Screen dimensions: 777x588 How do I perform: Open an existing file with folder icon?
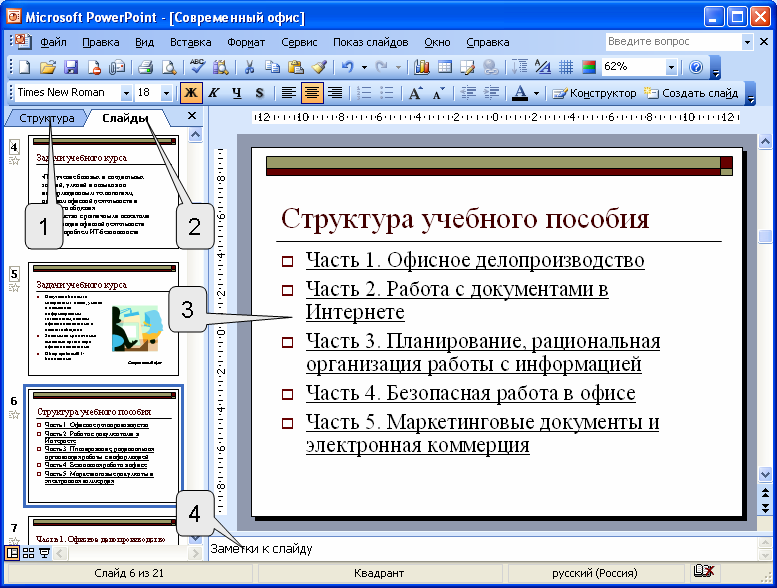click(x=48, y=67)
